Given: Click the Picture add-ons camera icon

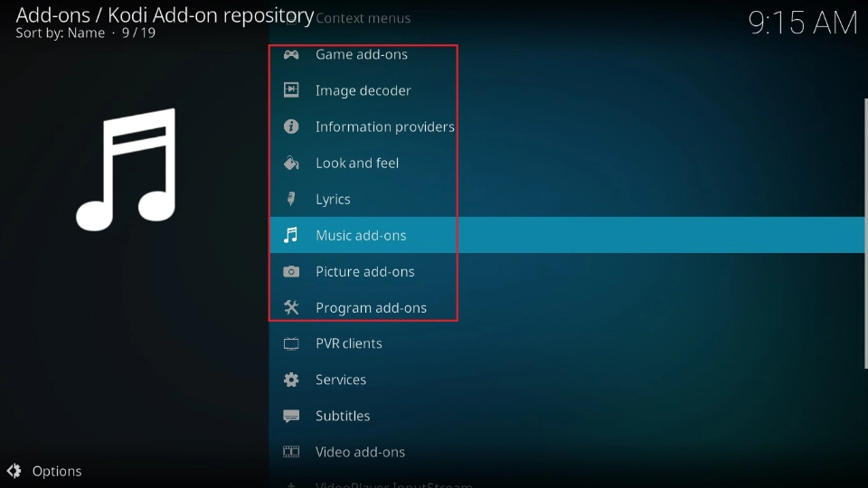Looking at the screenshot, I should click(291, 272).
